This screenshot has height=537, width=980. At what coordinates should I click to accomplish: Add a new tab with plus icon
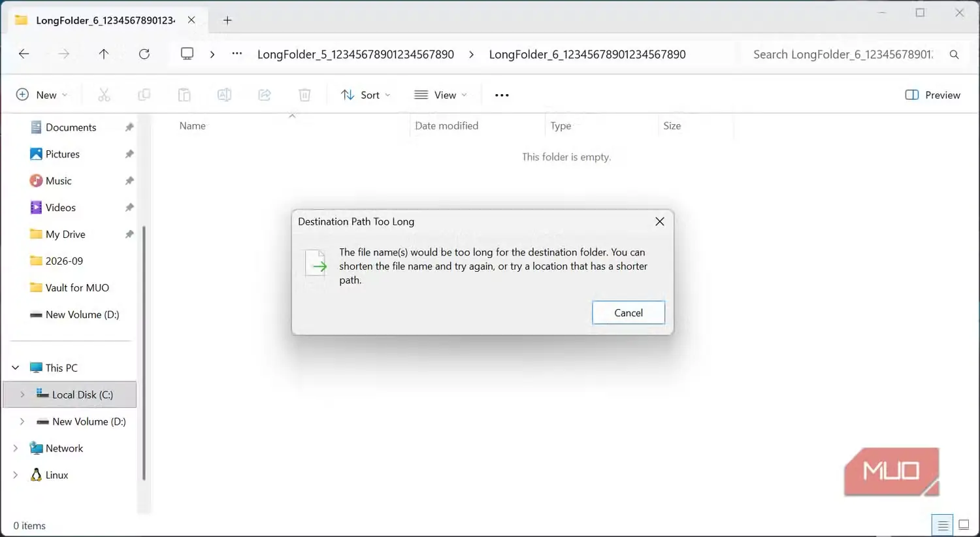pos(227,20)
